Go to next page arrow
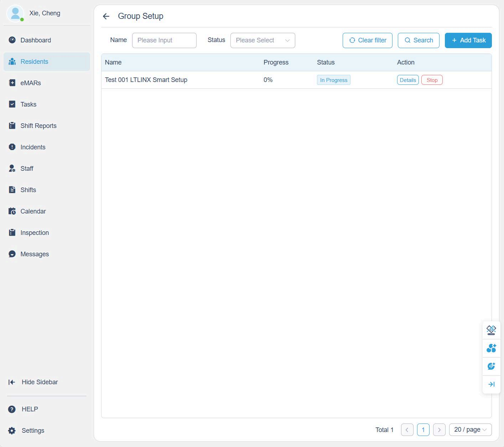This screenshot has width=504, height=447. click(x=439, y=430)
